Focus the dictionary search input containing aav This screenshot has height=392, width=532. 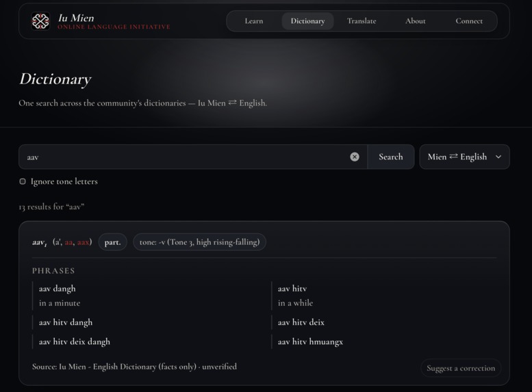(x=192, y=157)
